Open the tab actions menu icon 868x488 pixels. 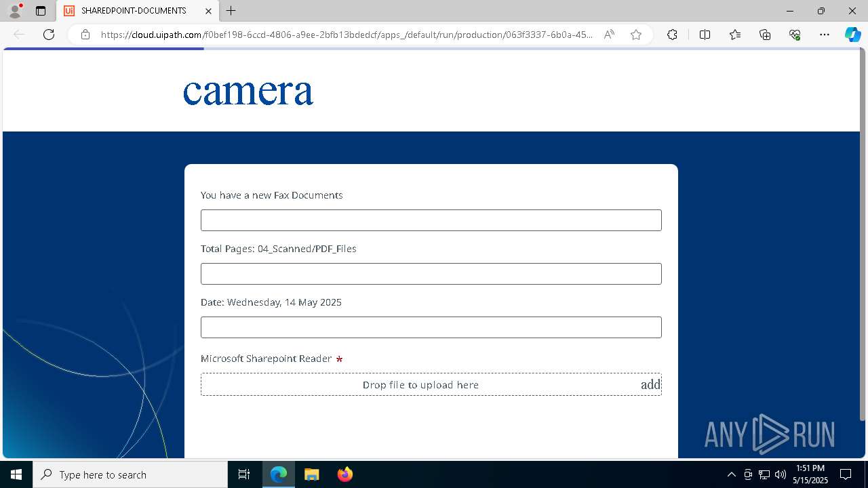click(41, 11)
